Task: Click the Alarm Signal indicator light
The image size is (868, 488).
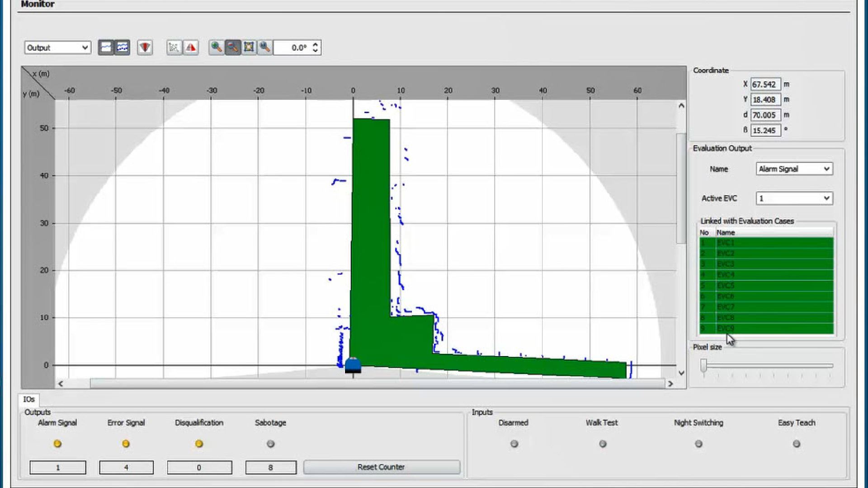Action: [57, 444]
